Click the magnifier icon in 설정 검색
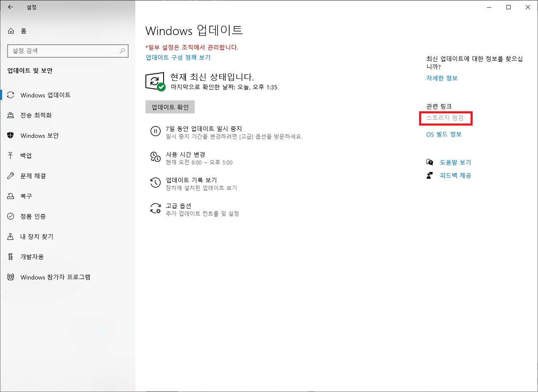The height and width of the screenshot is (392, 538). click(122, 51)
